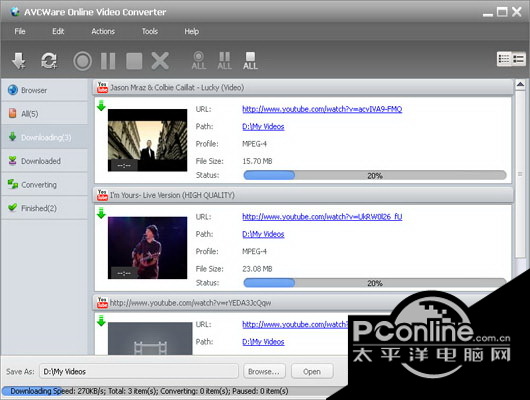Image resolution: width=530 pixels, height=400 pixels.
Task: Click the green download arrow of Lucky video
Action: tap(101, 106)
